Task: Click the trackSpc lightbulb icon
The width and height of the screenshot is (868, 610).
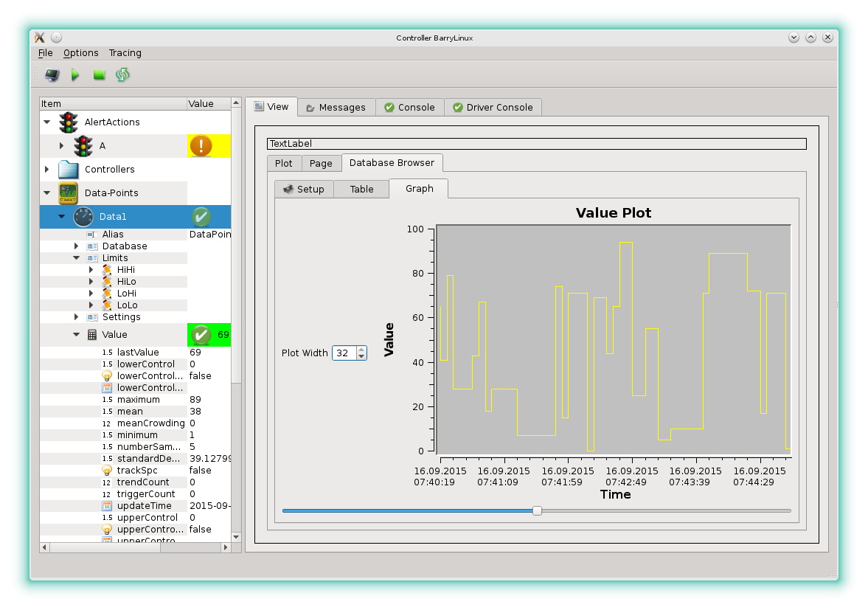Action: pyautogui.click(x=107, y=471)
